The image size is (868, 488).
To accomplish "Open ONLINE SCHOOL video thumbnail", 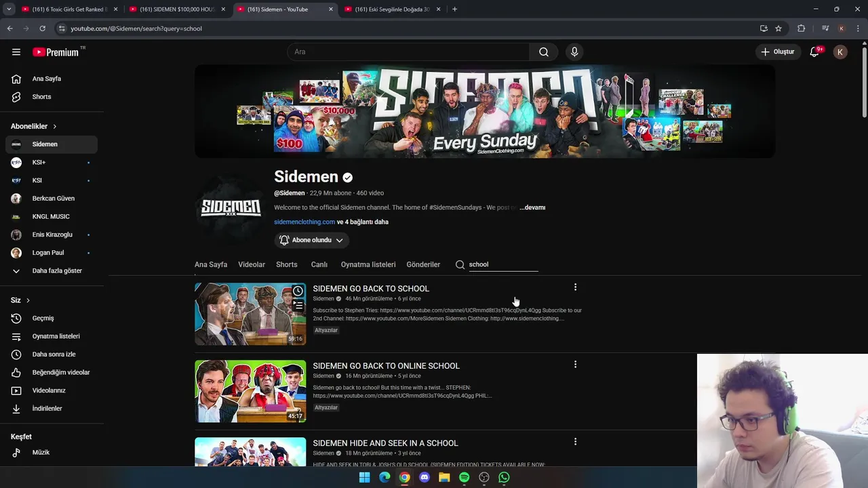I will pos(250,391).
